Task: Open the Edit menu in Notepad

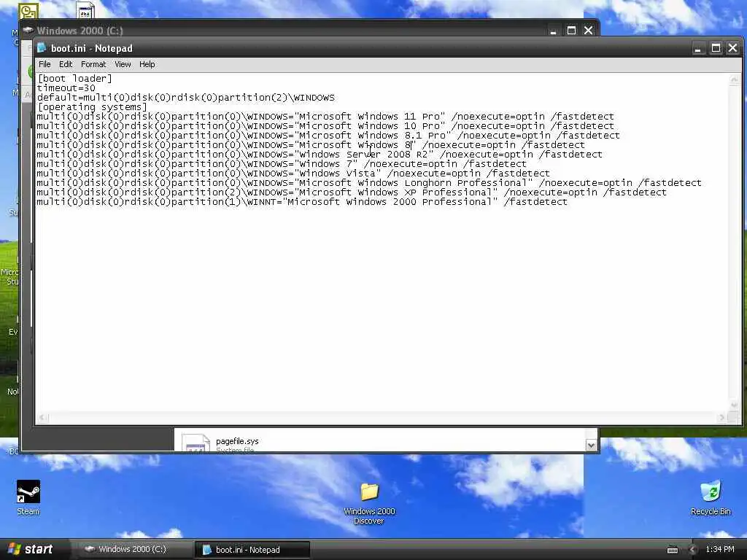Action: (x=65, y=64)
